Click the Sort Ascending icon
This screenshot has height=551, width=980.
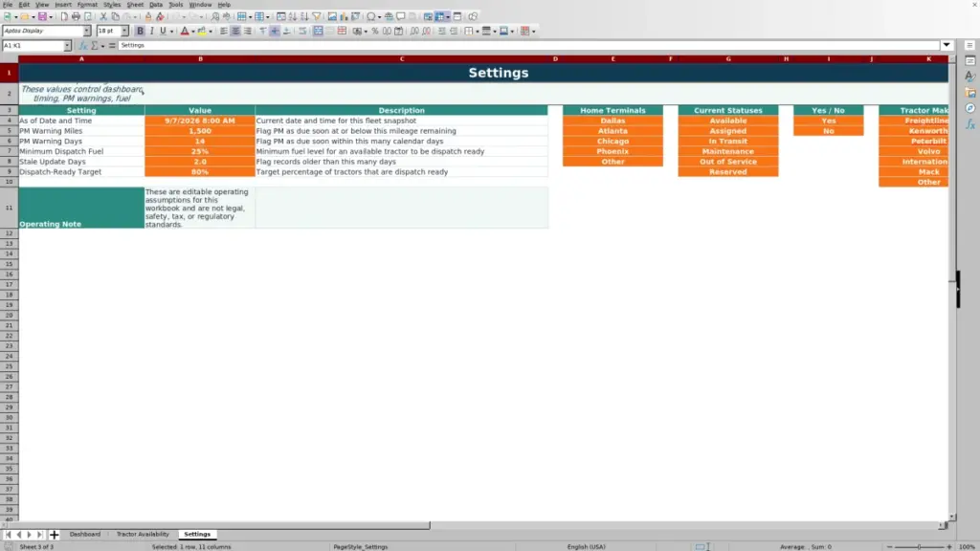pos(293,16)
